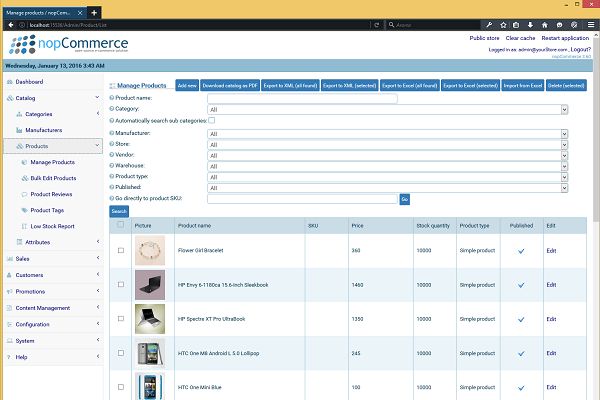Viewport: 600px width, 400px height.
Task: Click the Add new button
Action: (187, 86)
